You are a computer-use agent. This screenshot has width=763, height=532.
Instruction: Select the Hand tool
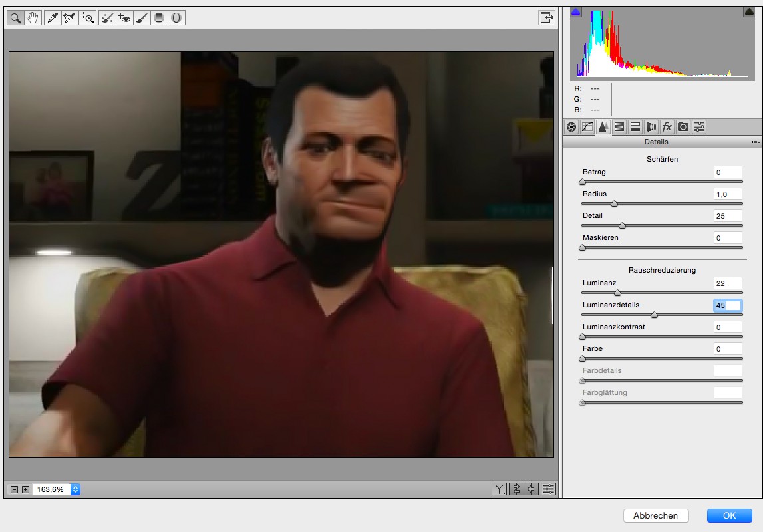click(x=32, y=18)
